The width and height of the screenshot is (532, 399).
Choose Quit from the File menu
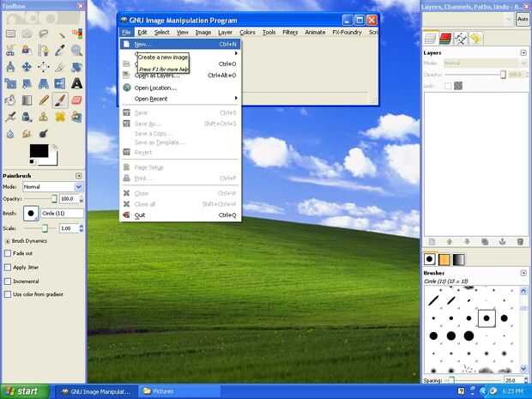(x=180, y=215)
